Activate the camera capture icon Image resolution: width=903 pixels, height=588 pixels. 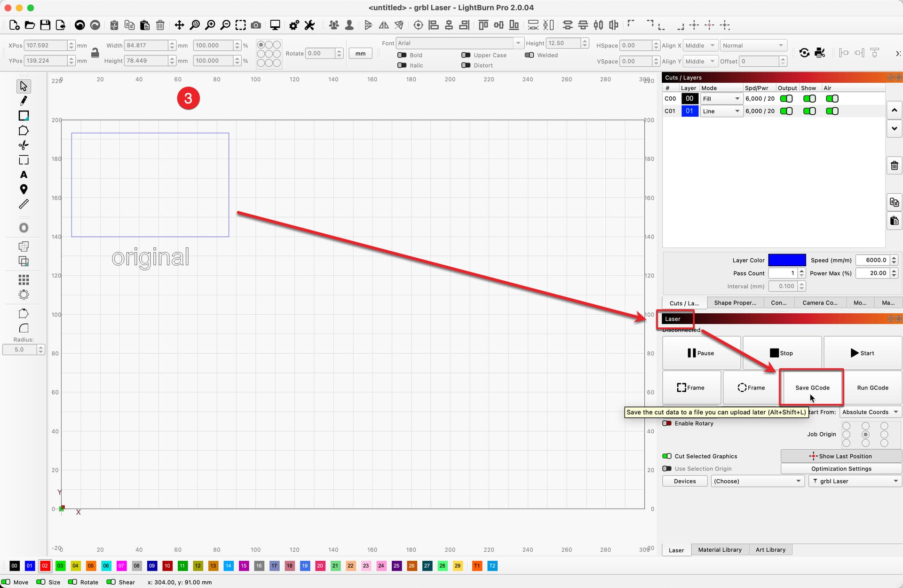(256, 25)
